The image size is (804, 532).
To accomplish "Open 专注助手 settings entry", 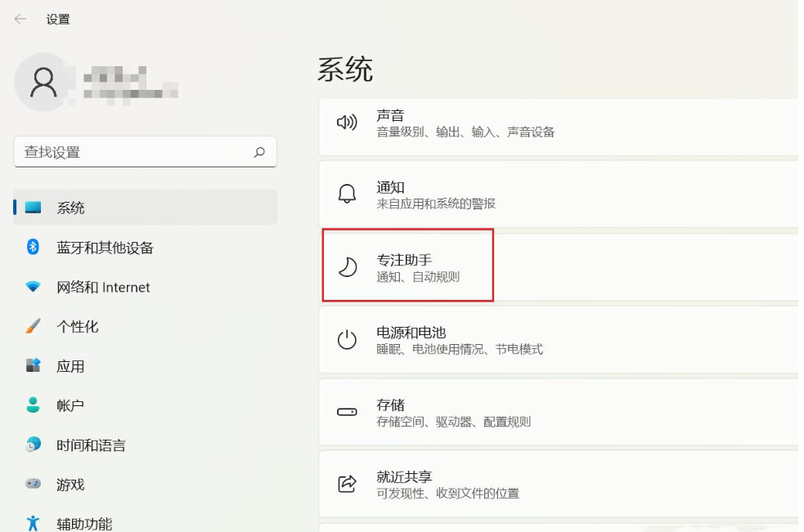I will pyautogui.click(x=407, y=266).
